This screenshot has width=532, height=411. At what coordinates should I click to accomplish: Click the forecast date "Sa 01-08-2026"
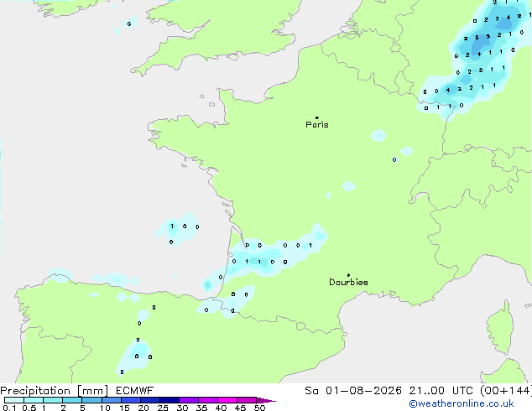click(x=353, y=391)
